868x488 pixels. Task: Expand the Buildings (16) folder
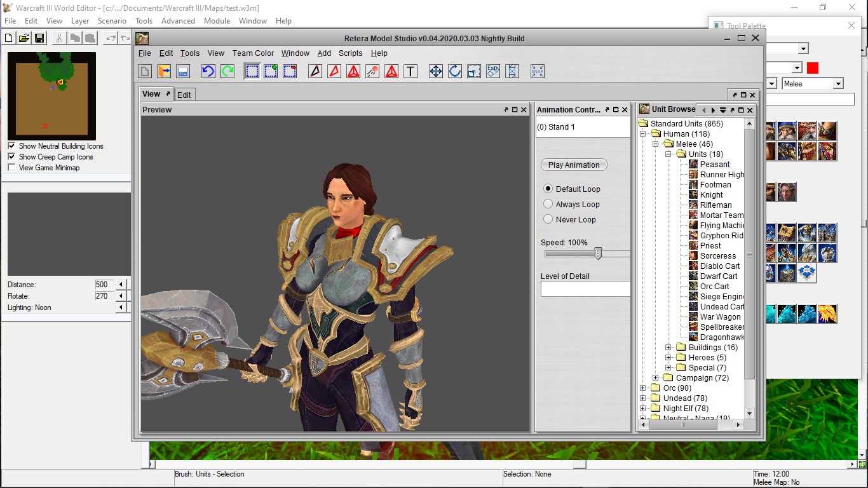(668, 348)
